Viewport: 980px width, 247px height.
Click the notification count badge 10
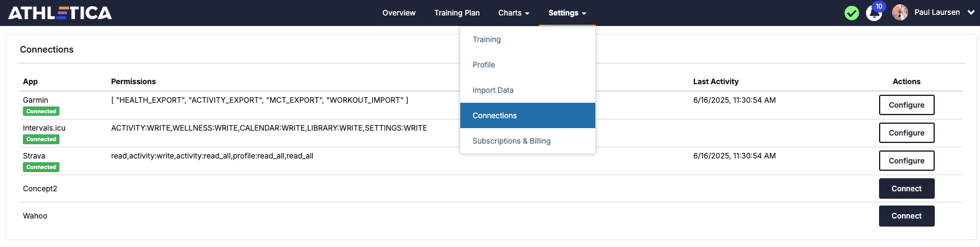[x=878, y=7]
